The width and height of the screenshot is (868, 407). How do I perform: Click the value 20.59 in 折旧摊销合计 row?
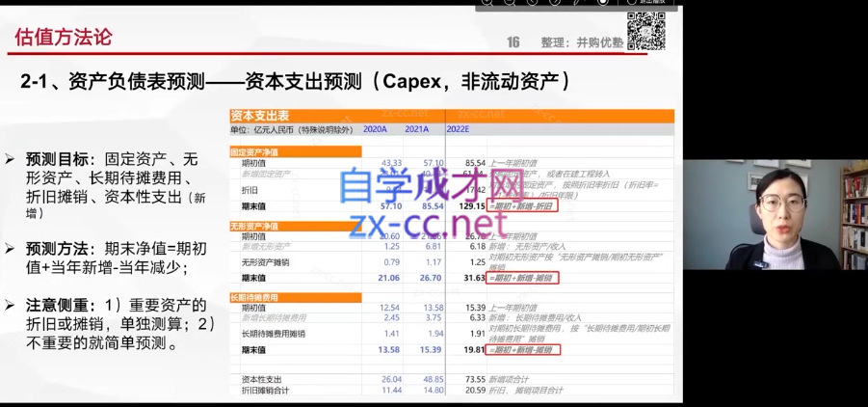475,391
